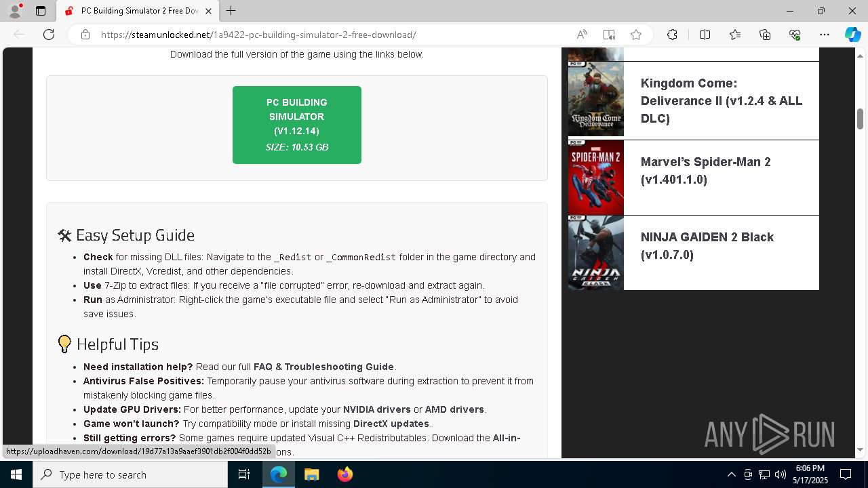Add this page to favorites star
The width and height of the screenshot is (868, 488).
pos(636,35)
